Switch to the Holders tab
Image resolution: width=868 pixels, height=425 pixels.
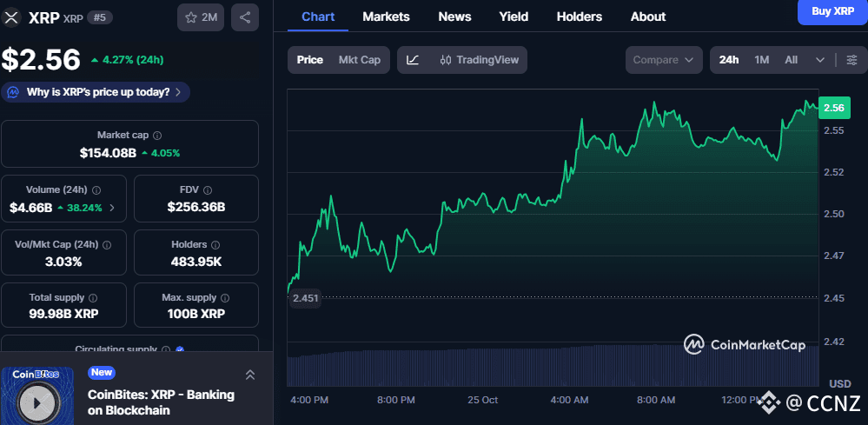(579, 17)
